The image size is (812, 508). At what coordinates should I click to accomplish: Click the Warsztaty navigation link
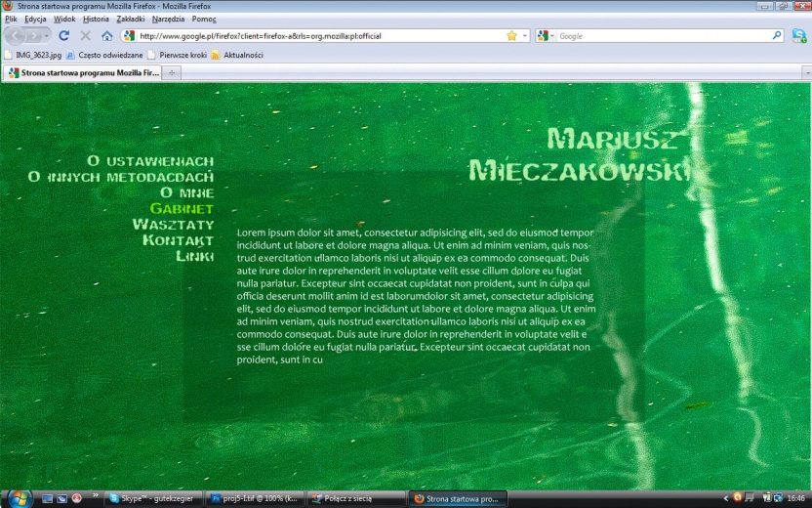point(173,224)
